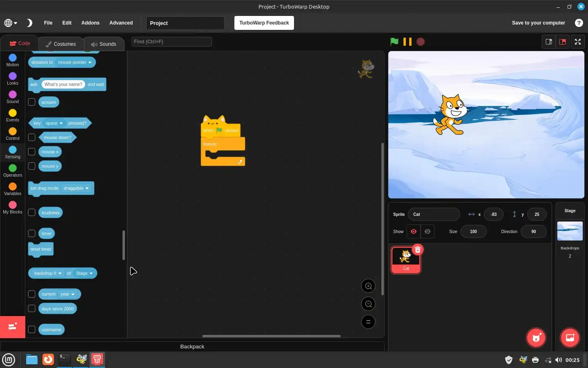Open the draggable drag mode dropdown
Image resolution: width=588 pixels, height=368 pixels.
pos(76,188)
